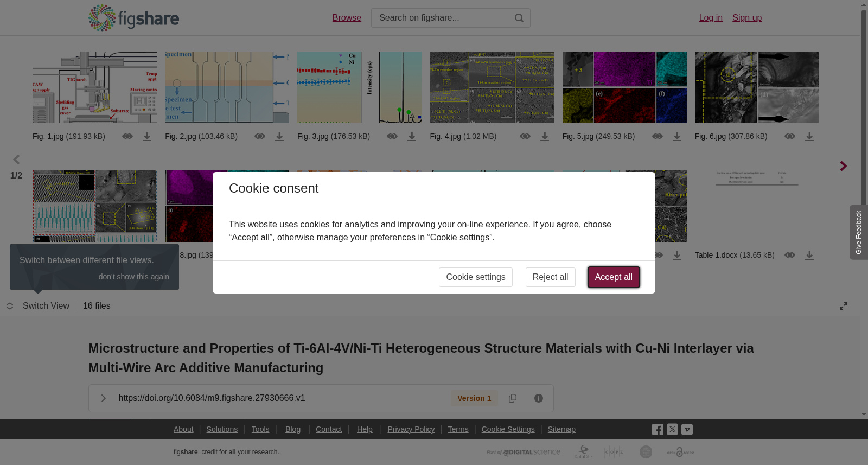Click the search magnifier icon
Image resolution: width=868 pixels, height=465 pixels.
coord(519,18)
